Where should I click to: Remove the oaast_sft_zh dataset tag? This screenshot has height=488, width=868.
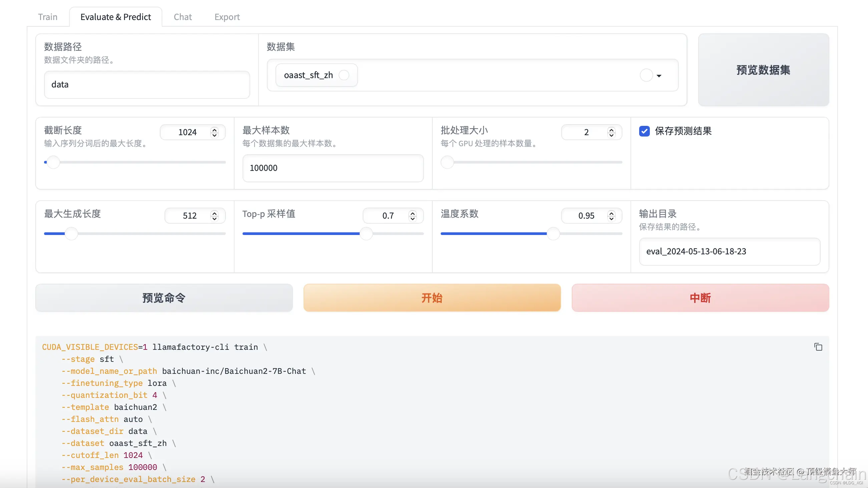pos(344,75)
